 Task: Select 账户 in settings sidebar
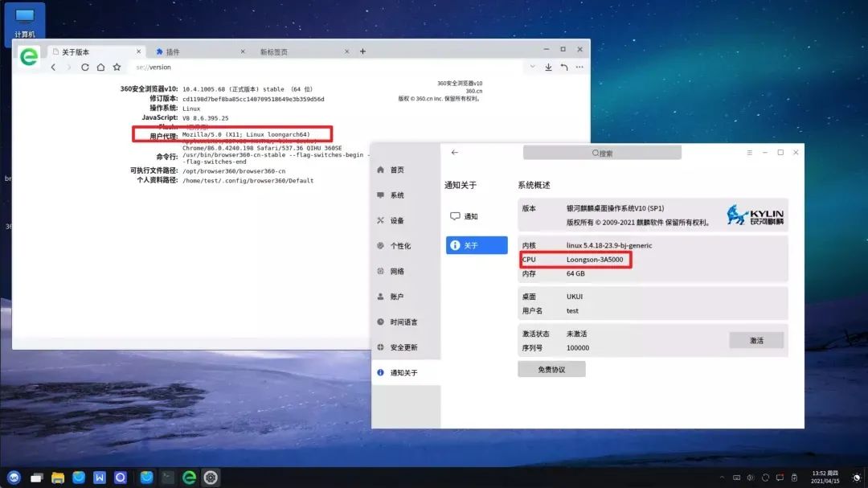click(x=406, y=297)
